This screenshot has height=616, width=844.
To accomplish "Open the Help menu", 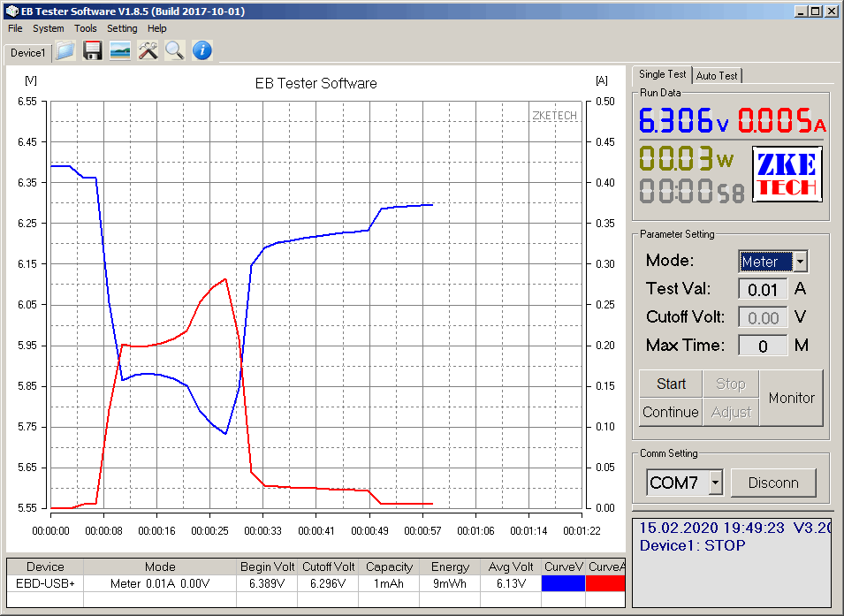I will (x=157, y=28).
